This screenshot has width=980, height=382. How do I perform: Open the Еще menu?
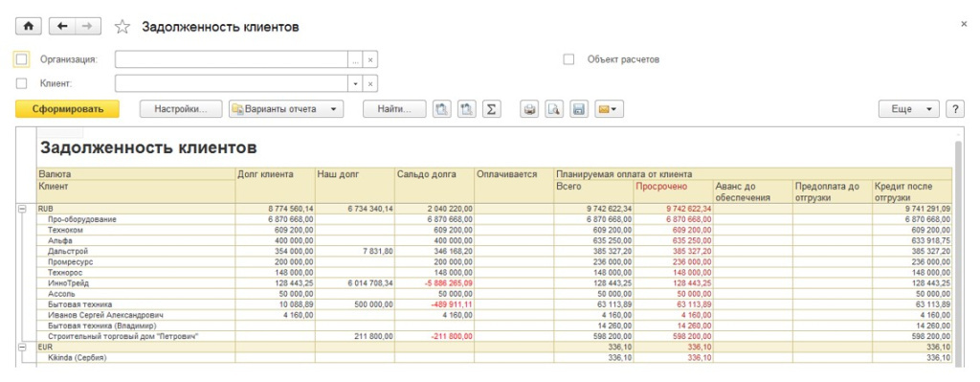(x=909, y=109)
